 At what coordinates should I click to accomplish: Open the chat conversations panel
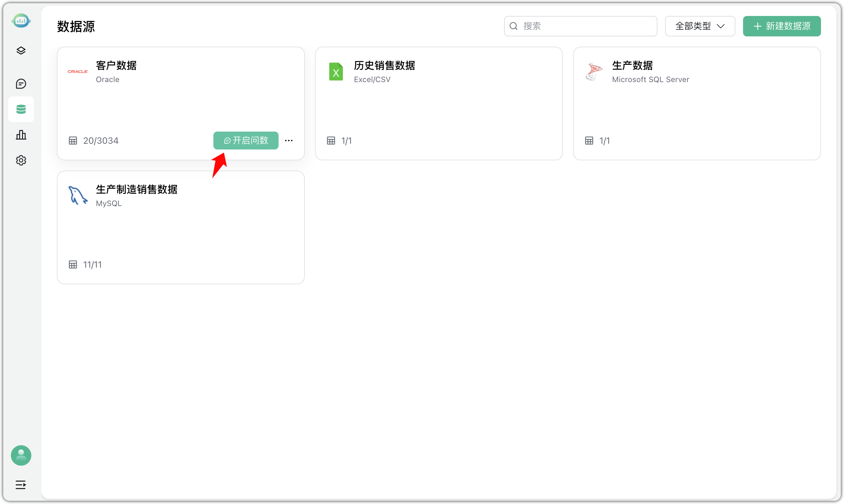point(21,84)
